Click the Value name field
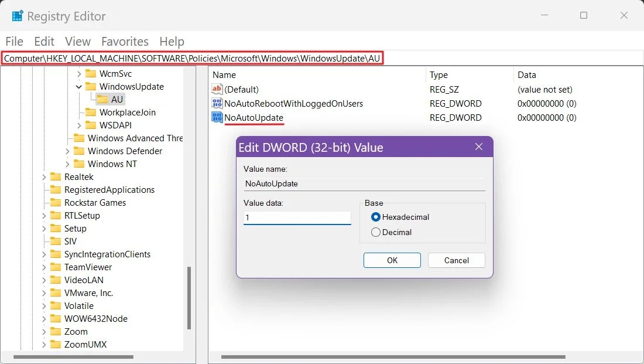Image resolution: width=644 pixels, height=364 pixels. point(364,183)
